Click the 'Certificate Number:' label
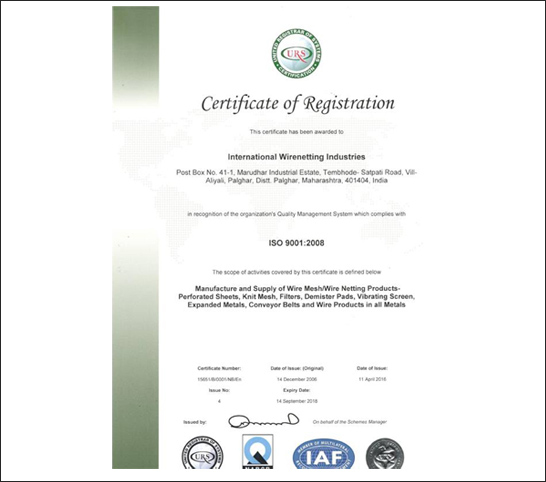 pyautogui.click(x=219, y=368)
